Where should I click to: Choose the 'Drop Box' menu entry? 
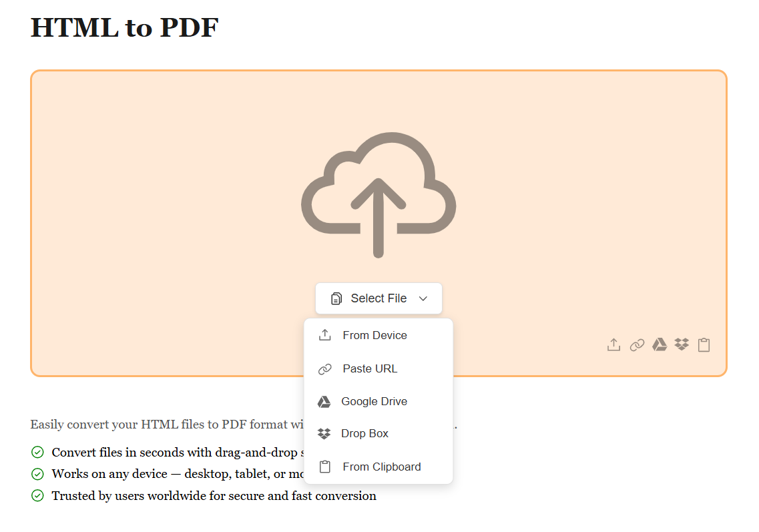click(364, 433)
